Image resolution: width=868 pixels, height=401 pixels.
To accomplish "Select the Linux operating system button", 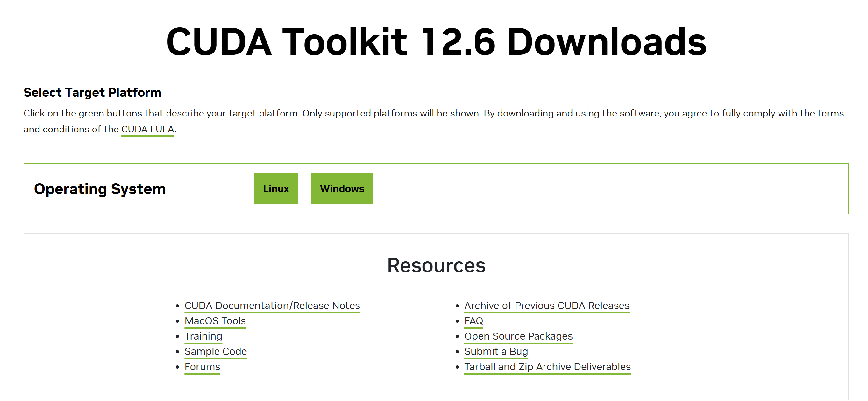I will tap(276, 188).
